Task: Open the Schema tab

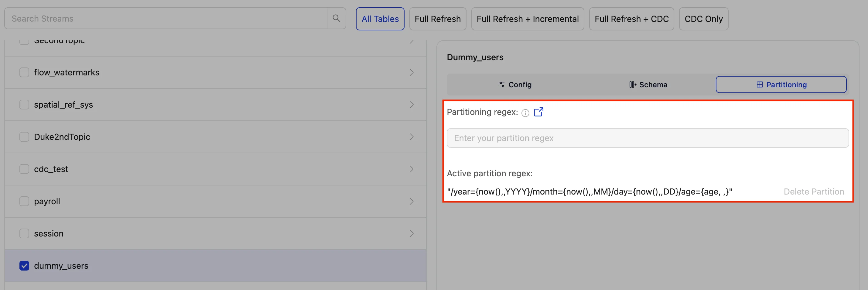Action: pos(648,85)
